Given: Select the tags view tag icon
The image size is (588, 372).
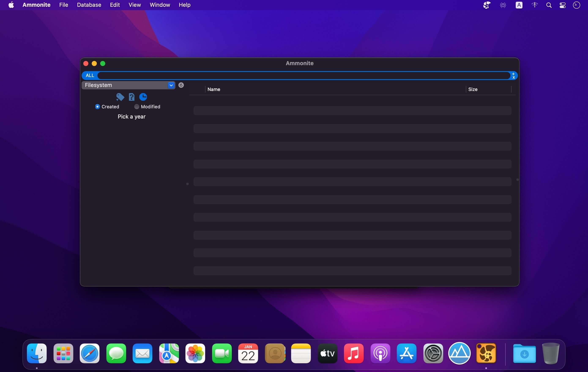Looking at the screenshot, I should click(120, 97).
